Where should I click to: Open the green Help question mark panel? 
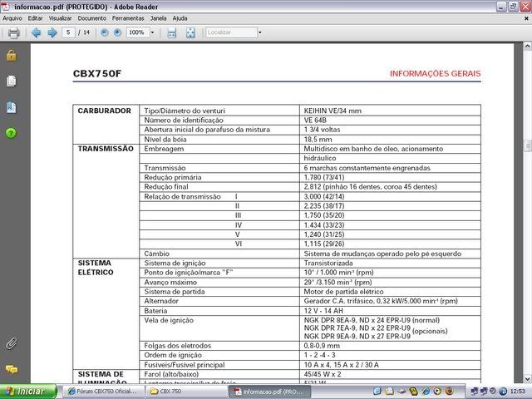pyautogui.click(x=11, y=133)
